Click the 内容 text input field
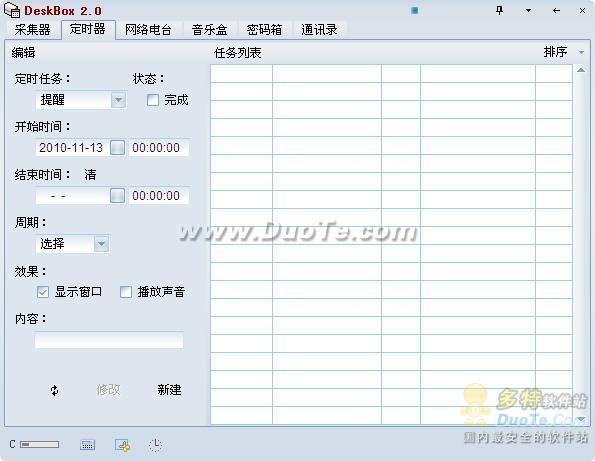This screenshot has height=461, width=595. (x=109, y=340)
